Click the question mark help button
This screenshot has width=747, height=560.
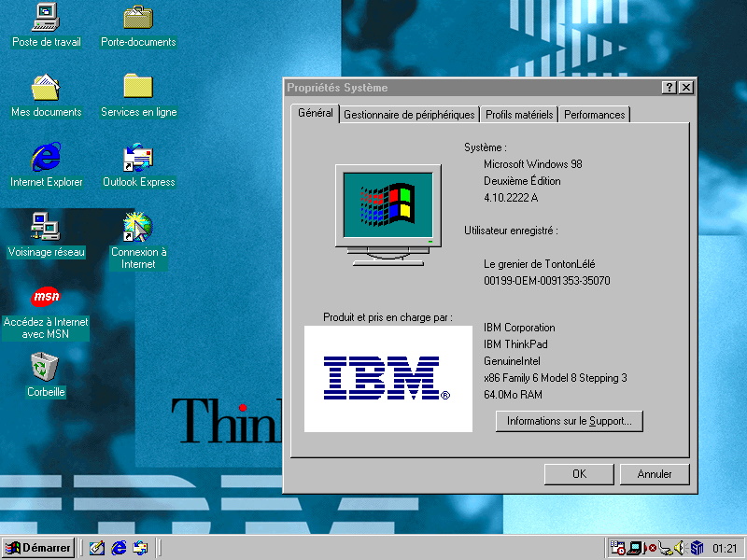point(669,87)
